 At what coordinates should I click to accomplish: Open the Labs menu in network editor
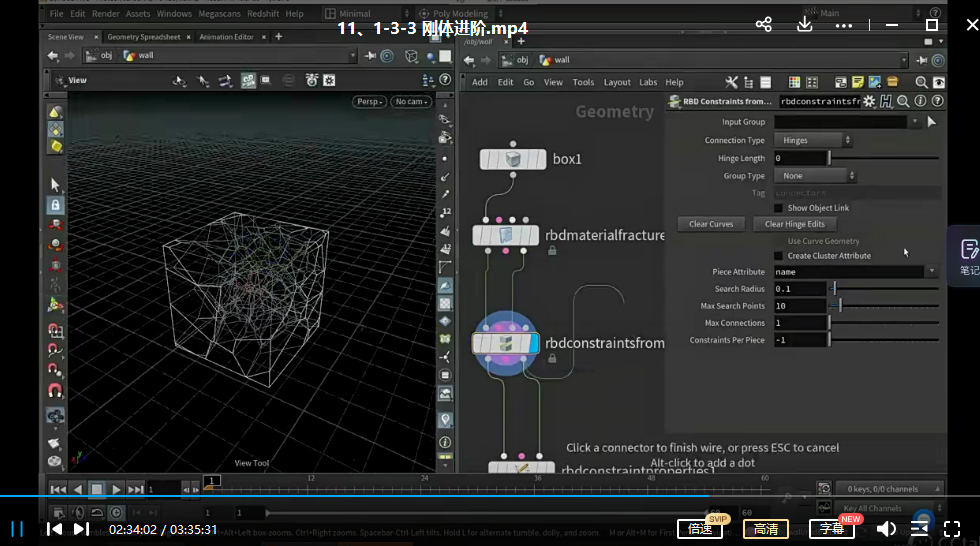[648, 83]
